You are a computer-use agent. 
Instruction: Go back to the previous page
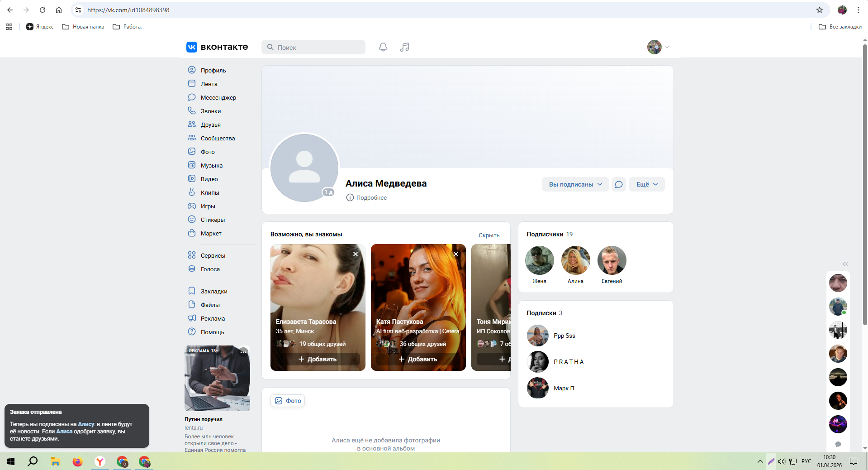(10, 10)
